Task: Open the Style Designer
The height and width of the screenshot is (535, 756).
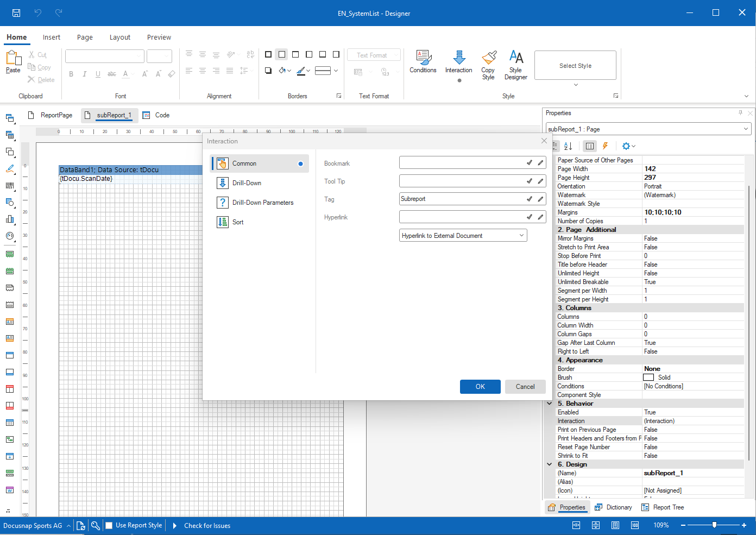Action: point(516,65)
